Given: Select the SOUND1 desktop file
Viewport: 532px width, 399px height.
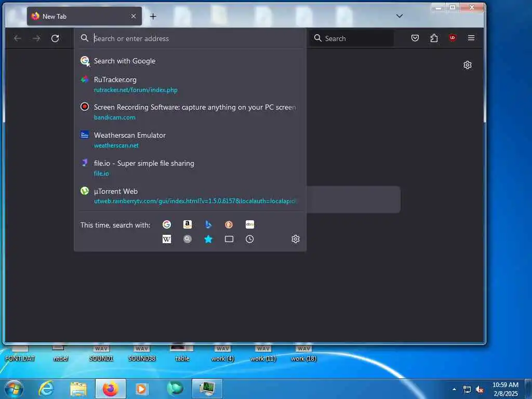Looking at the screenshot, I should click(x=101, y=353).
